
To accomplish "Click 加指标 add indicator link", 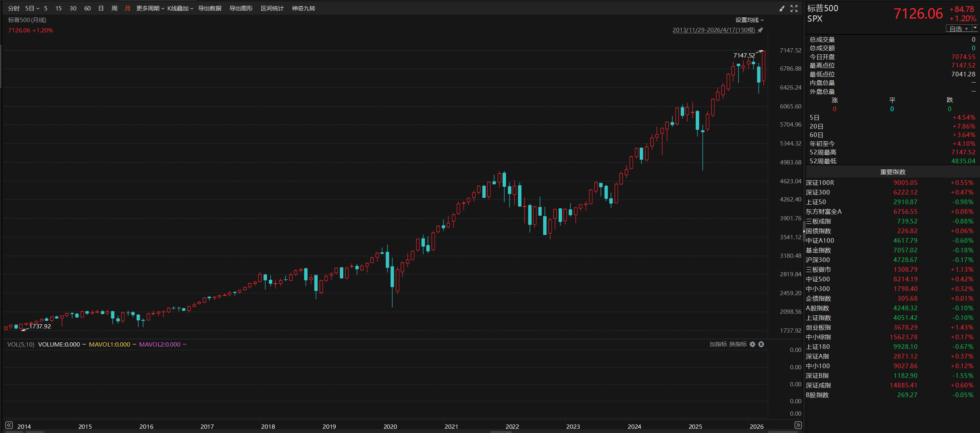I will (718, 344).
